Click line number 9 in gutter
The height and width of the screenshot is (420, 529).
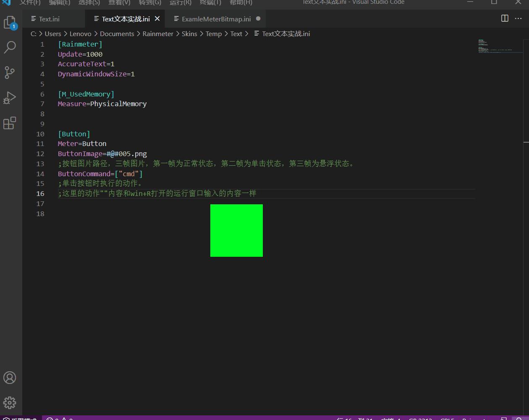pos(42,124)
